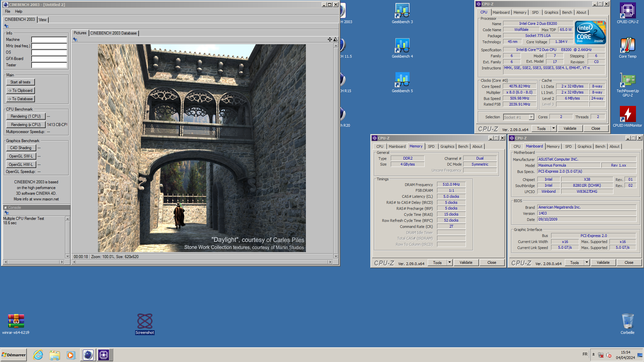This screenshot has width=644, height=362.
Task: Click the pin icon in Pictures panel
Action: [x=75, y=40]
